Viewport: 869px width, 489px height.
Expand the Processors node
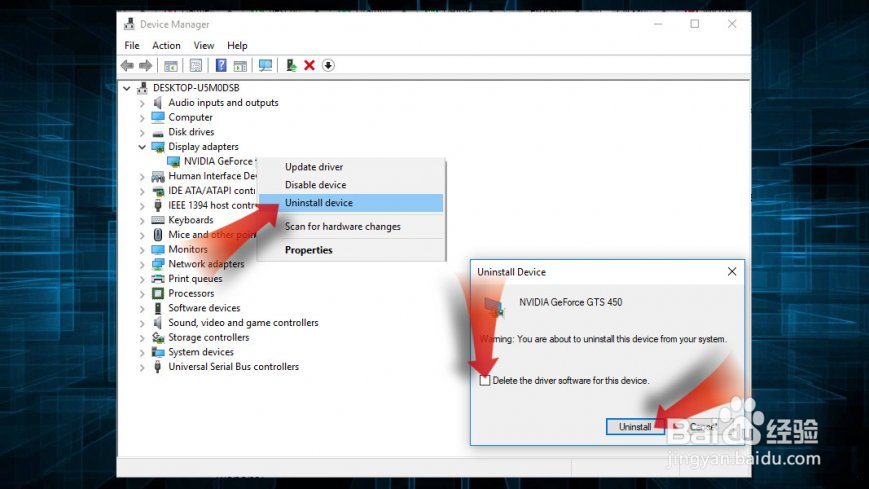[142, 294]
